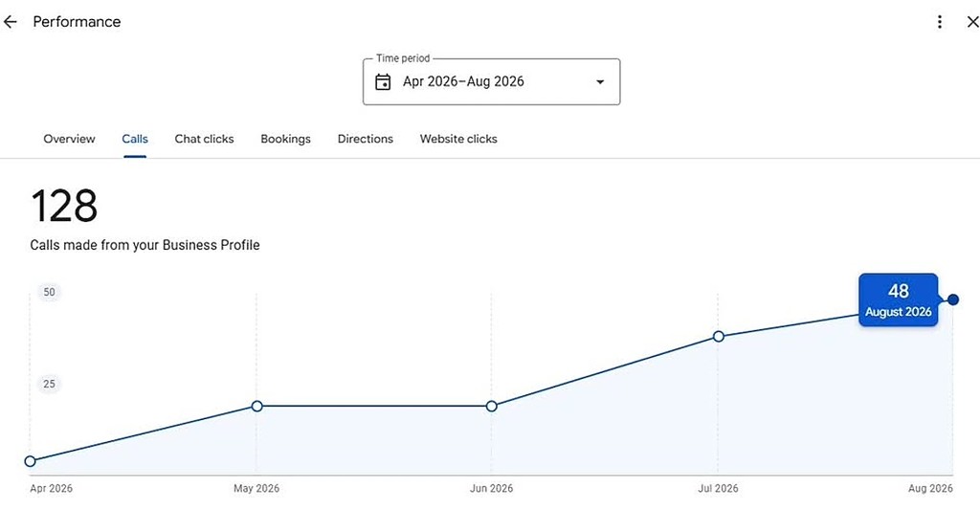
Task: Select the July 2026 data point
Action: click(719, 337)
